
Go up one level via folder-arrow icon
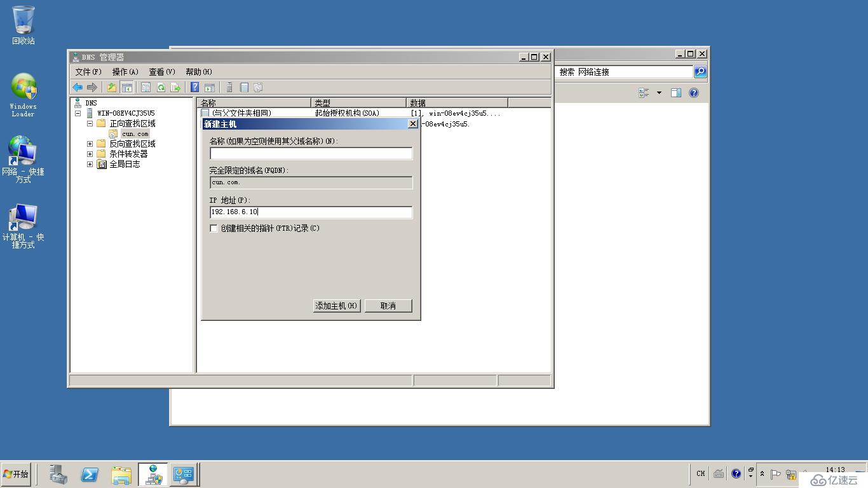[x=112, y=88]
